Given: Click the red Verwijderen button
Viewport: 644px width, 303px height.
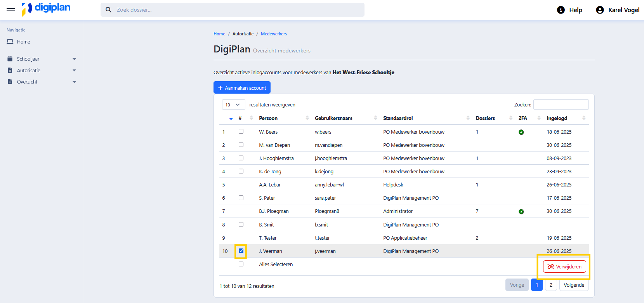Looking at the screenshot, I should [564, 266].
